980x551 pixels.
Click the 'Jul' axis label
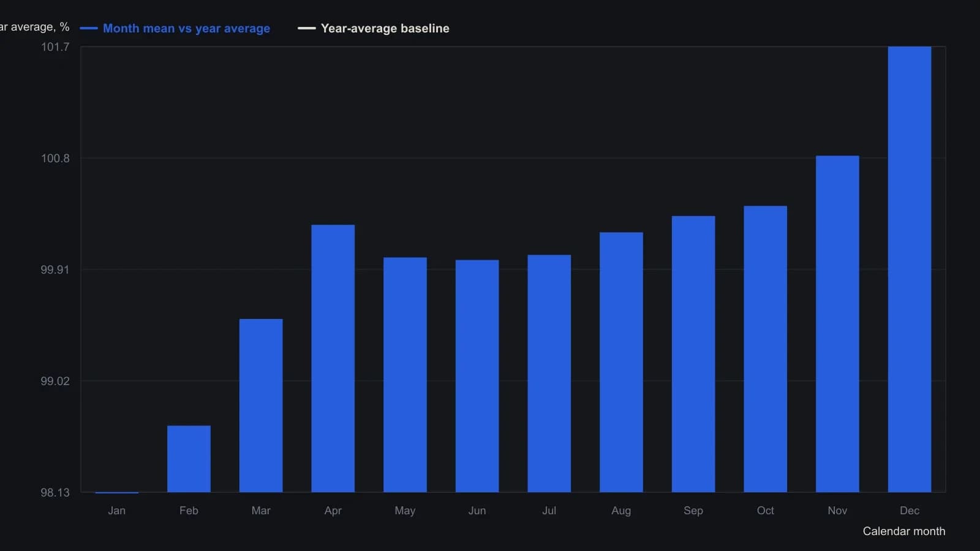click(549, 511)
